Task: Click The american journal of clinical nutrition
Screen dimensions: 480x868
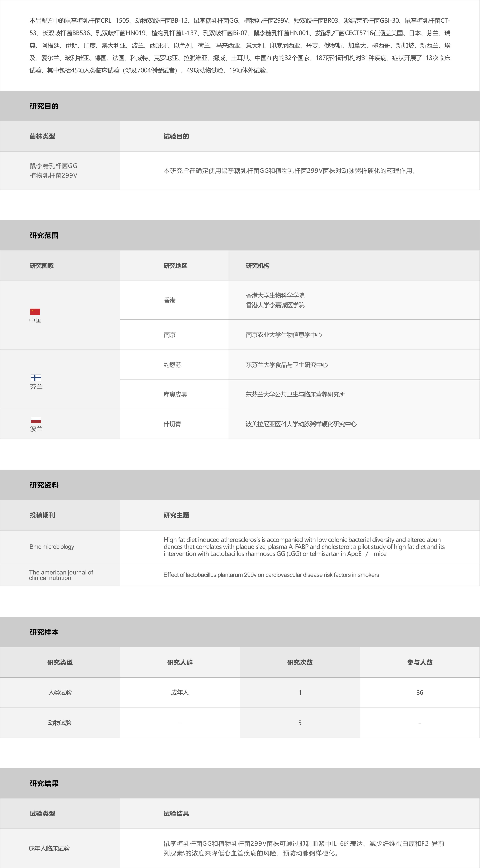Action: coord(61,575)
